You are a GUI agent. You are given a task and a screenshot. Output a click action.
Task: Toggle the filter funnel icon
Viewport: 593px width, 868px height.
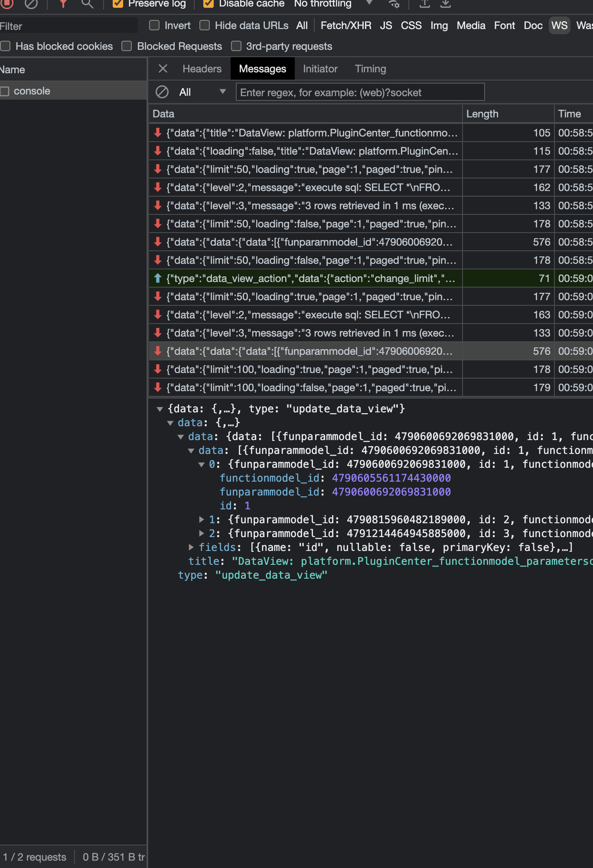63,3
